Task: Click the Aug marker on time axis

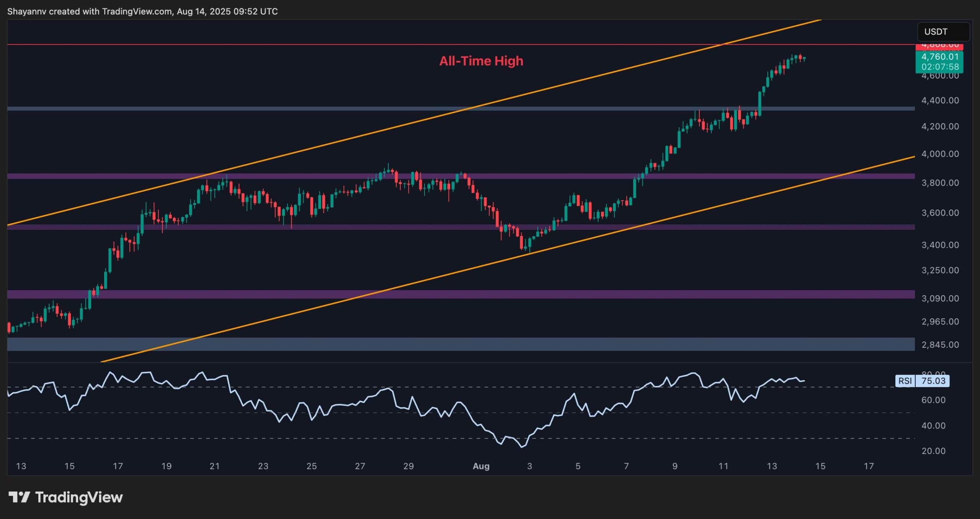Action: pos(481,466)
